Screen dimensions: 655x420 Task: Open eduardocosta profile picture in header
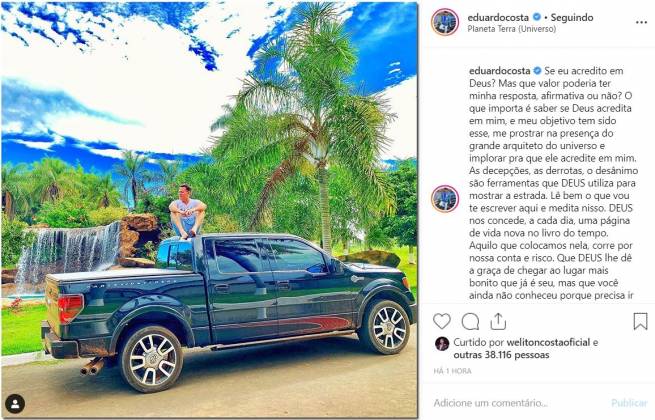click(x=445, y=22)
